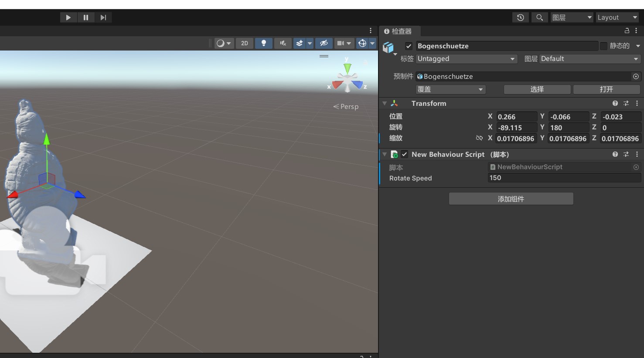Toggle hidden objects visibility eye icon

(x=324, y=43)
